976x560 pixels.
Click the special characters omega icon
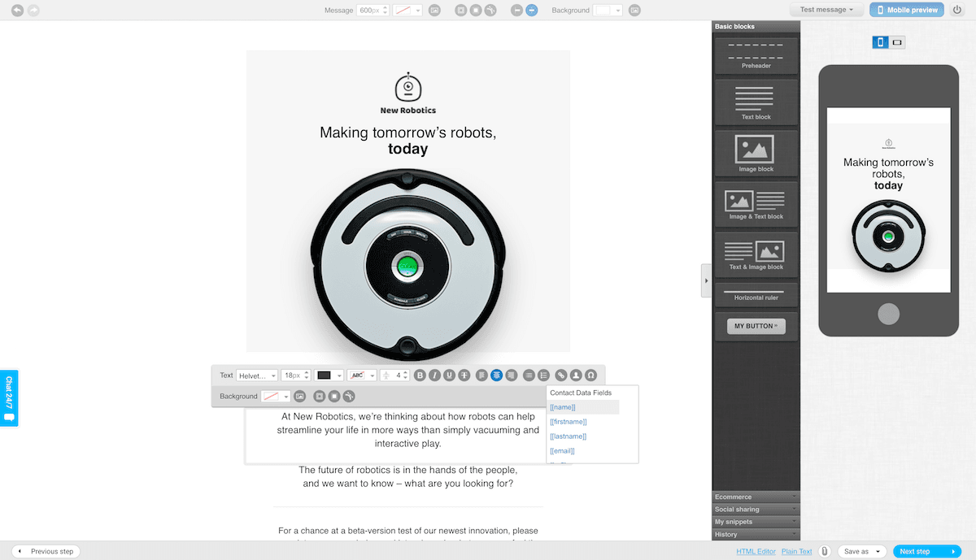click(x=590, y=376)
